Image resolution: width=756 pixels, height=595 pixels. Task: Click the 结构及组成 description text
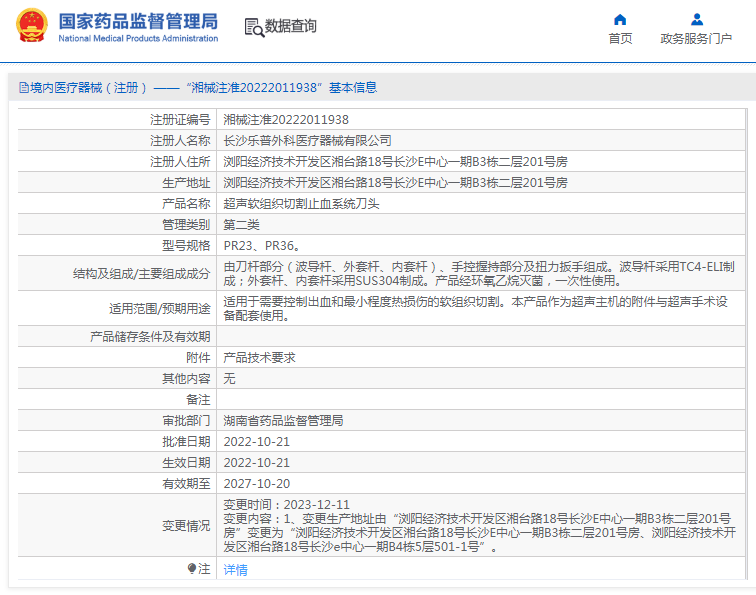tap(479, 273)
